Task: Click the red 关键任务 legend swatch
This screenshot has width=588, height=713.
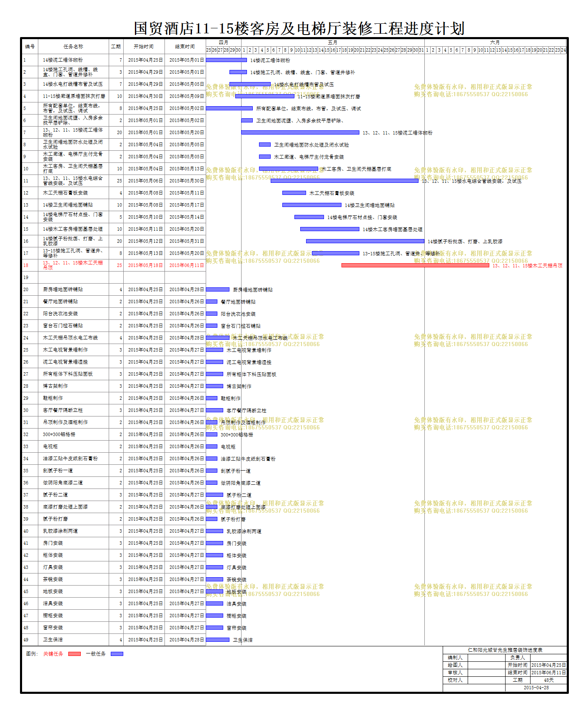Action: click(75, 654)
